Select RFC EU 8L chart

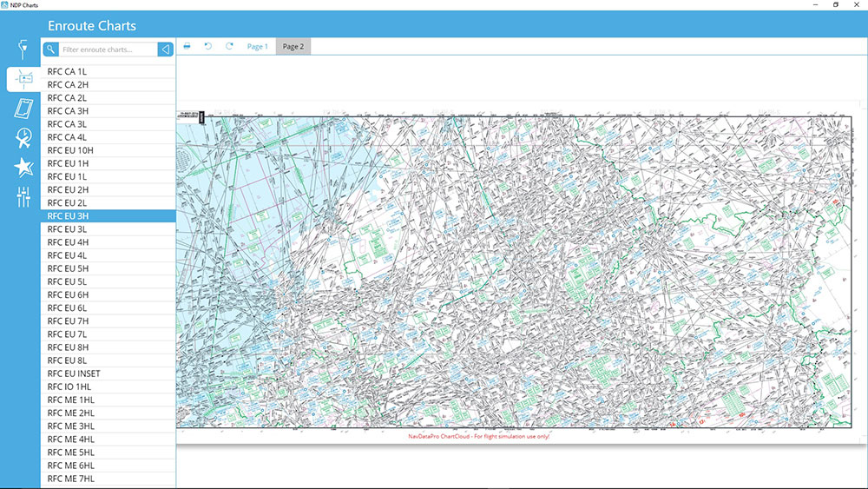(108, 360)
